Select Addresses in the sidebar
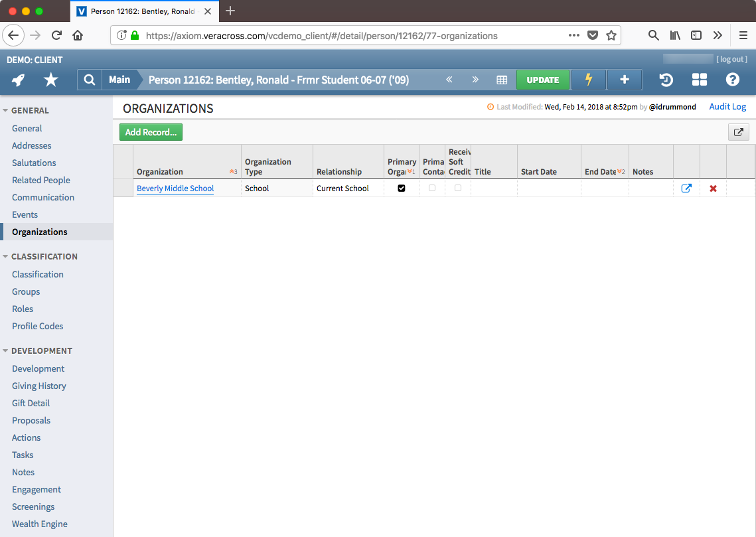 pos(31,145)
